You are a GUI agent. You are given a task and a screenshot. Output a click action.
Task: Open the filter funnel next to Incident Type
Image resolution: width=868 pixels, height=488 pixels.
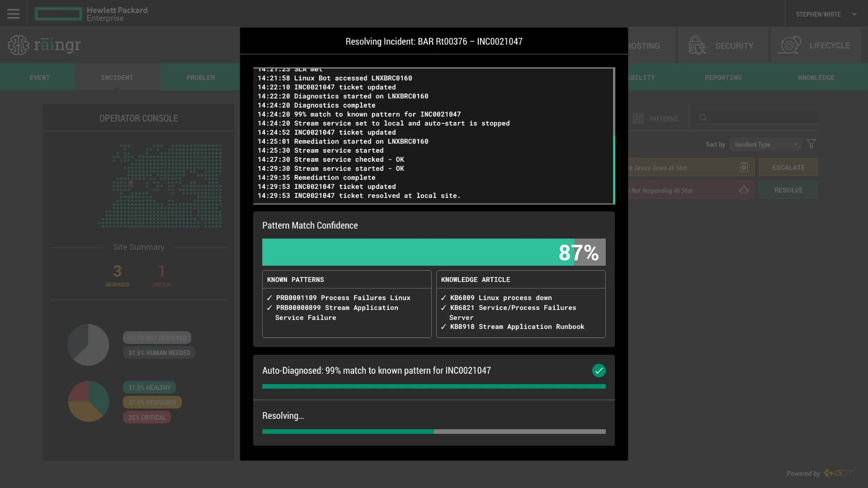click(811, 144)
